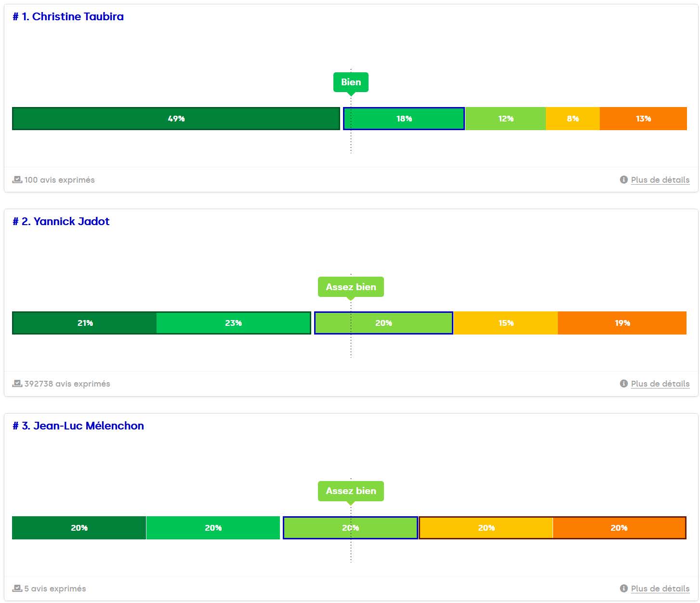Click ballot icon beside 100 avis exprimés
This screenshot has width=700, height=603.
[17, 180]
